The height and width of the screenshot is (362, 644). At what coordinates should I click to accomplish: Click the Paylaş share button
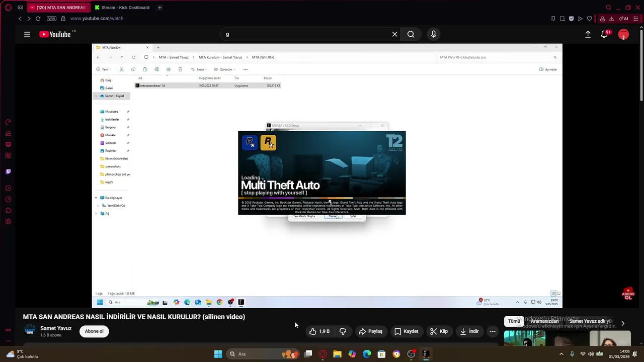370,331
